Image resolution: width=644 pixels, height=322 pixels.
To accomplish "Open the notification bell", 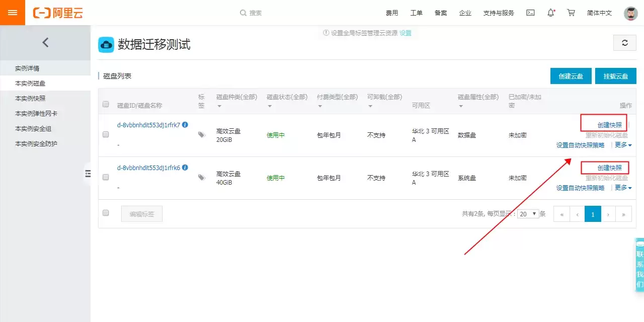I will click(551, 13).
